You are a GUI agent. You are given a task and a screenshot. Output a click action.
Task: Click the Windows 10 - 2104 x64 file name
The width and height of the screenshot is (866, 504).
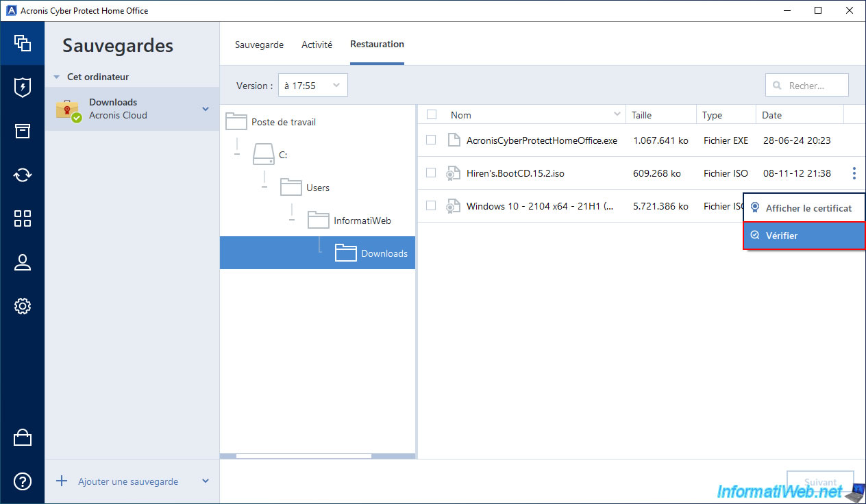540,206
